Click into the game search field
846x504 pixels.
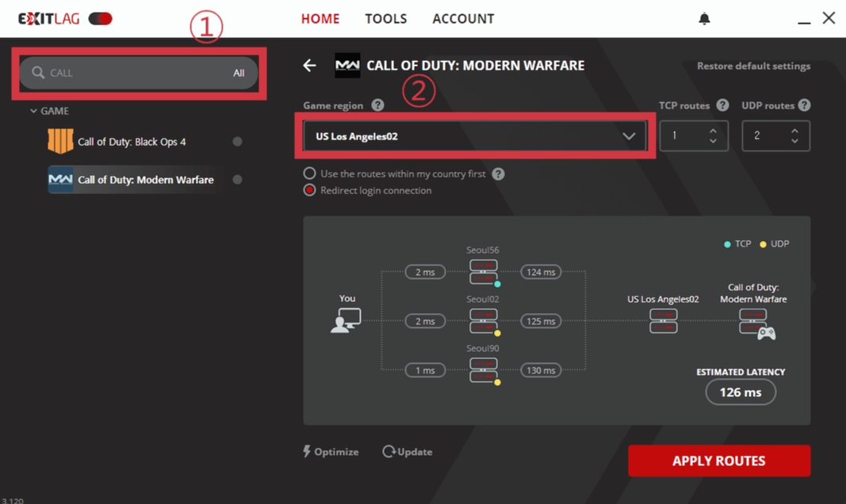(x=139, y=73)
